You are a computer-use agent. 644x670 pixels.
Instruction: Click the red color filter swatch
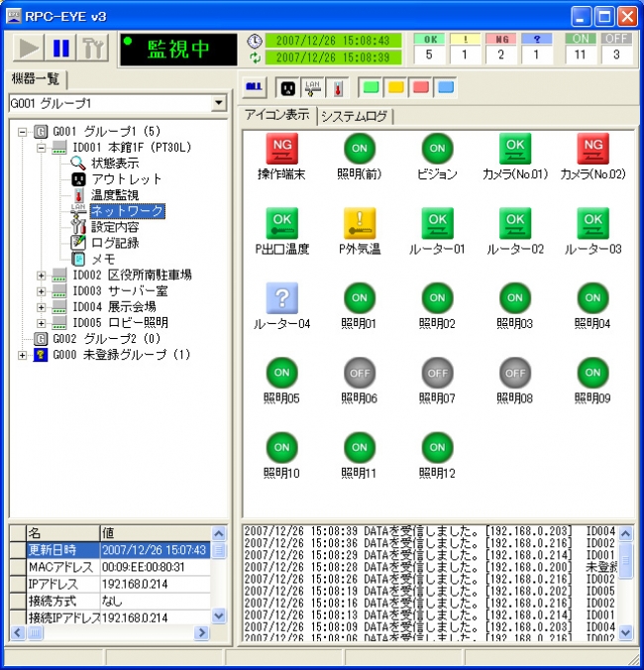(419, 88)
